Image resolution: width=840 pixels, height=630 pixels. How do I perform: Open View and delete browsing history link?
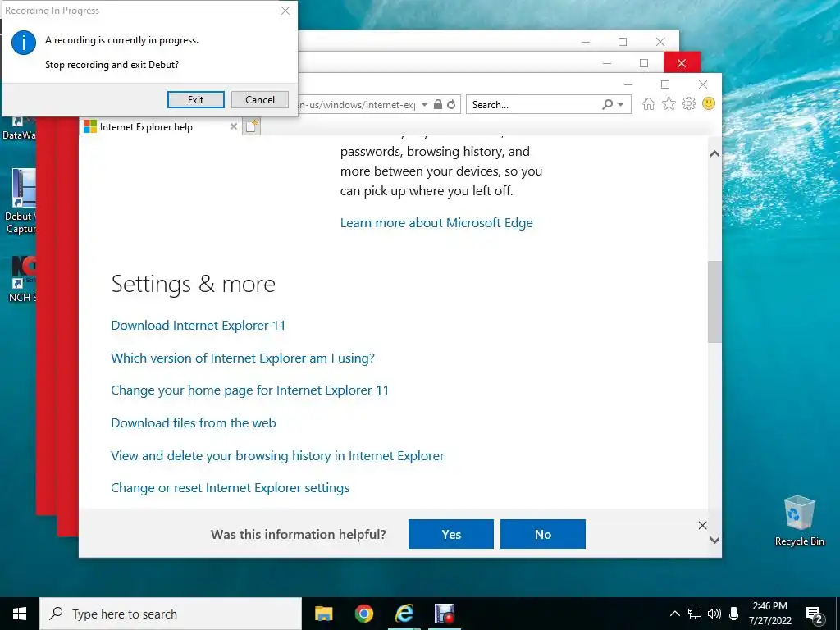(x=277, y=455)
